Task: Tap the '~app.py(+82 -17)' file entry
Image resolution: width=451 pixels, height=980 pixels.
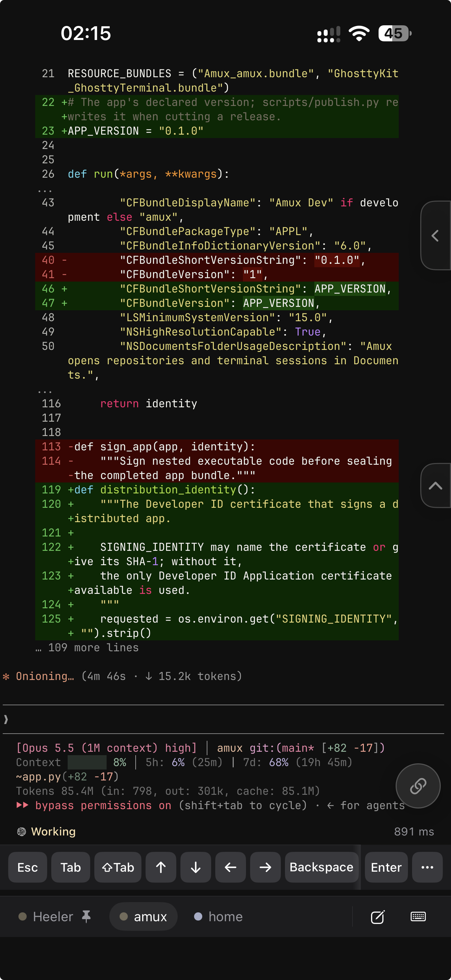Action: click(67, 776)
